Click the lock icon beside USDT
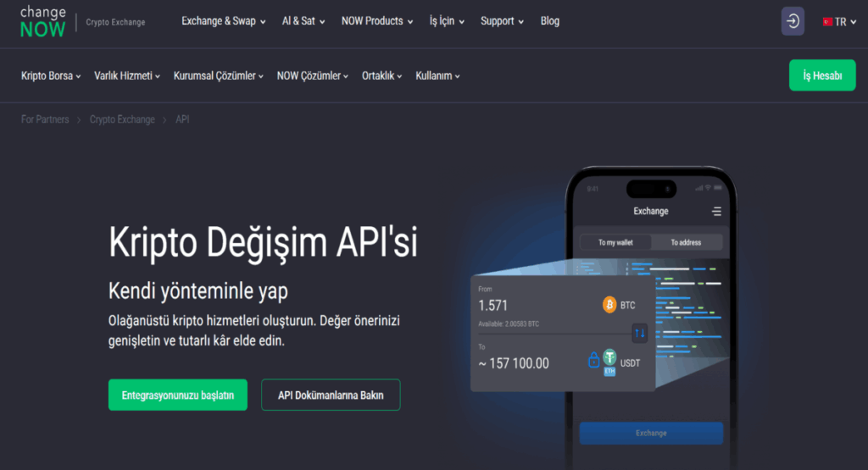 pyautogui.click(x=593, y=361)
